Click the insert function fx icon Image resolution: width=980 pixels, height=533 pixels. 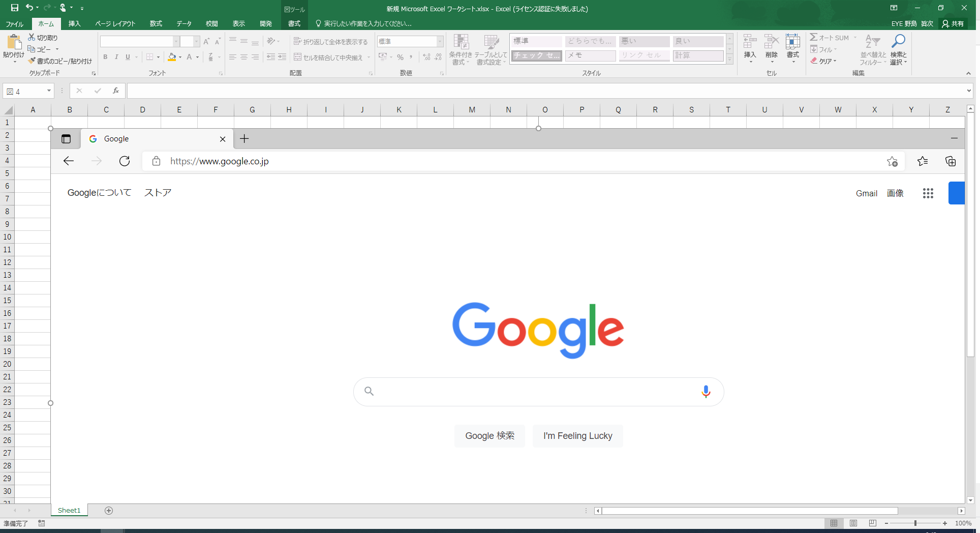click(116, 91)
